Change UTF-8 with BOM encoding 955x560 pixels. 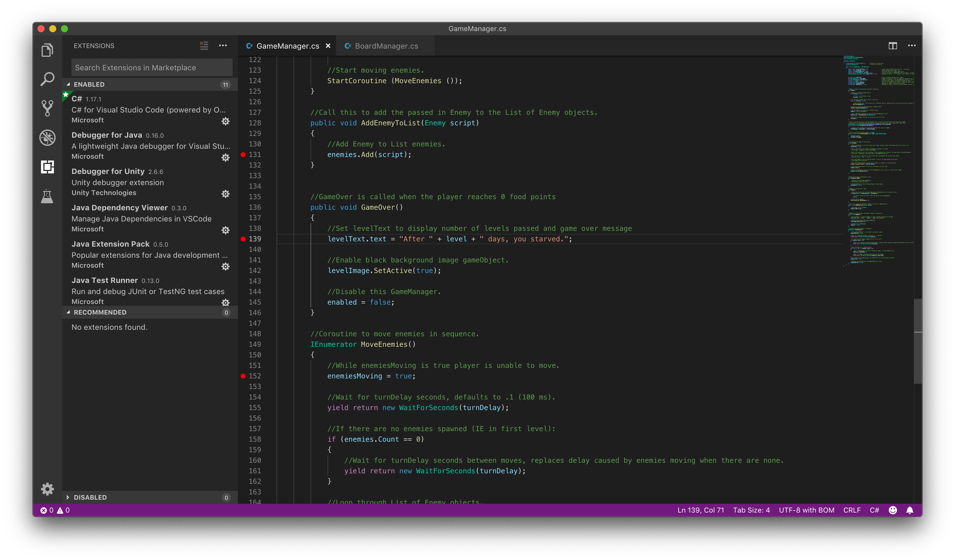point(806,510)
